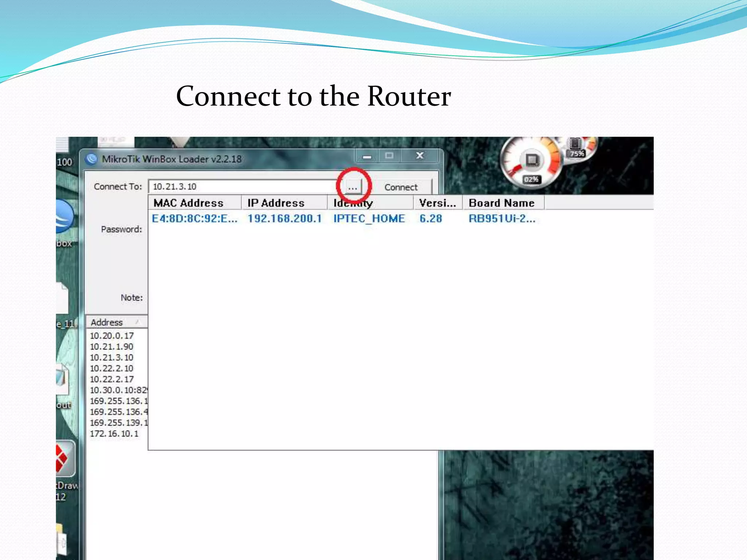Select MAC address E4:8D:8C:92:E... in list
Screen dimensions: 747x560
click(194, 219)
